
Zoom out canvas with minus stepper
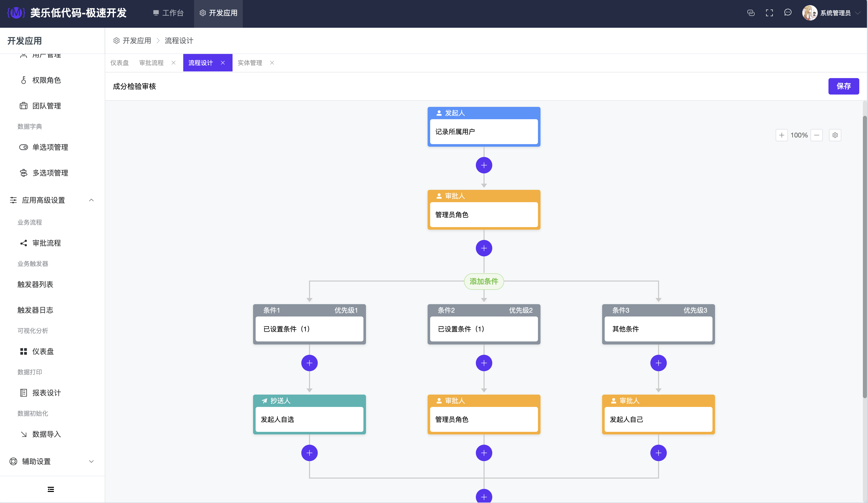click(x=816, y=135)
